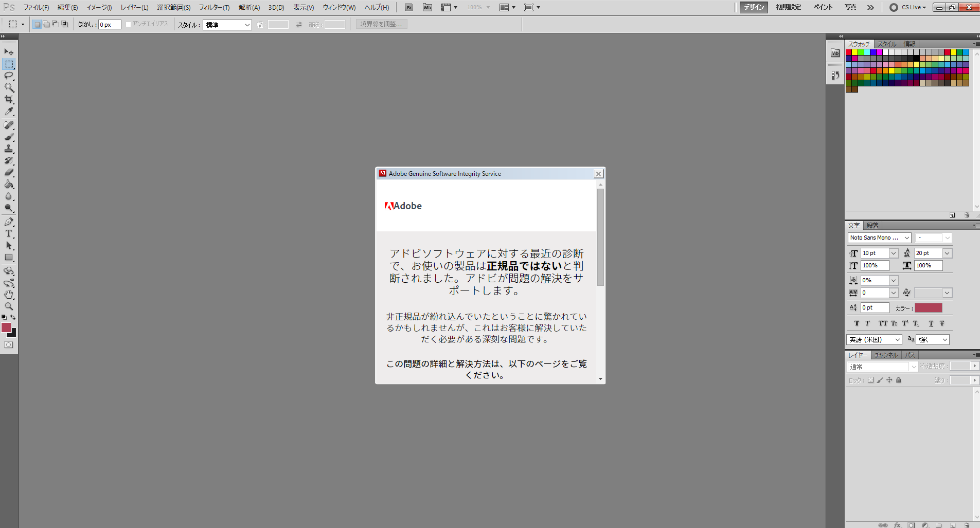
Task: Toggle Quick Mask mode
Action: point(9,345)
